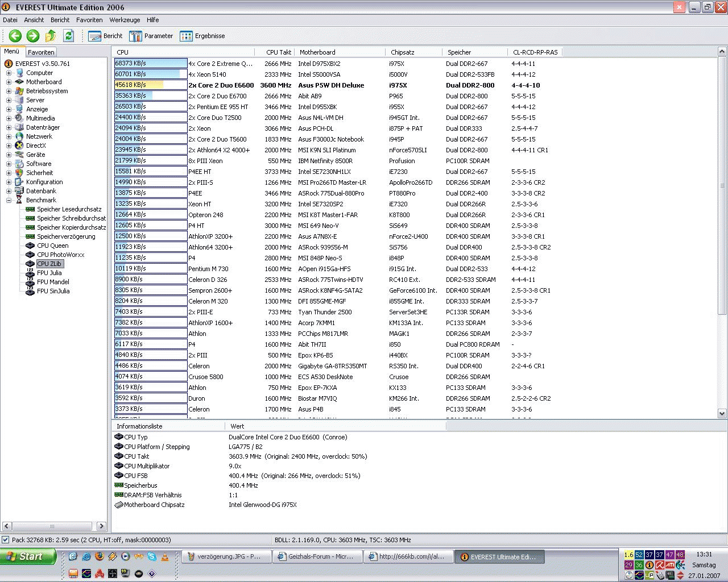The image size is (728, 582).
Task: Click the Datenbank icon
Action: [19, 191]
